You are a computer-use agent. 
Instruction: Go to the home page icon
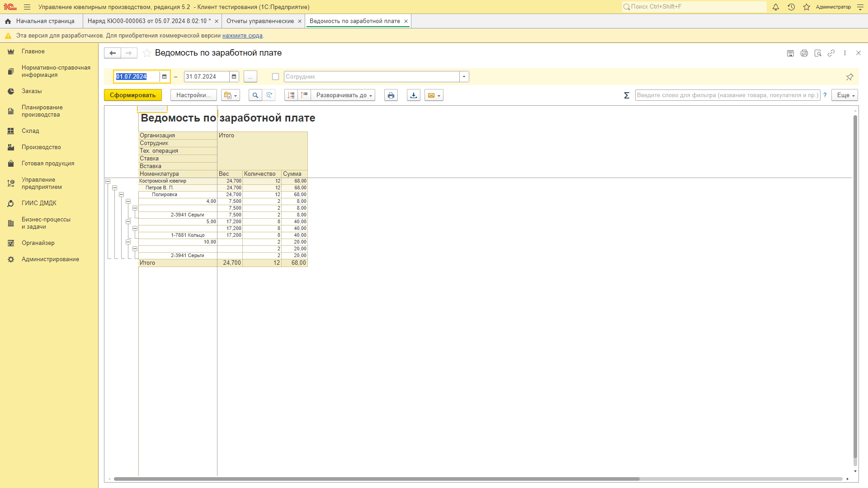click(x=8, y=21)
